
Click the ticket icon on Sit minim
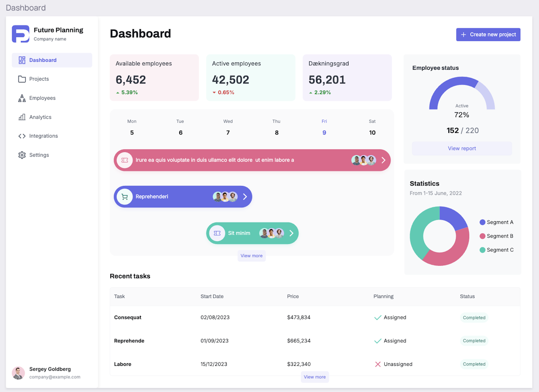[217, 233]
